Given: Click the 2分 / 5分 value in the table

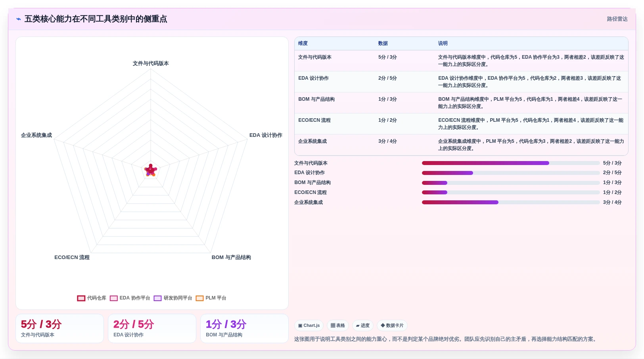Looking at the screenshot, I should coord(387,78).
